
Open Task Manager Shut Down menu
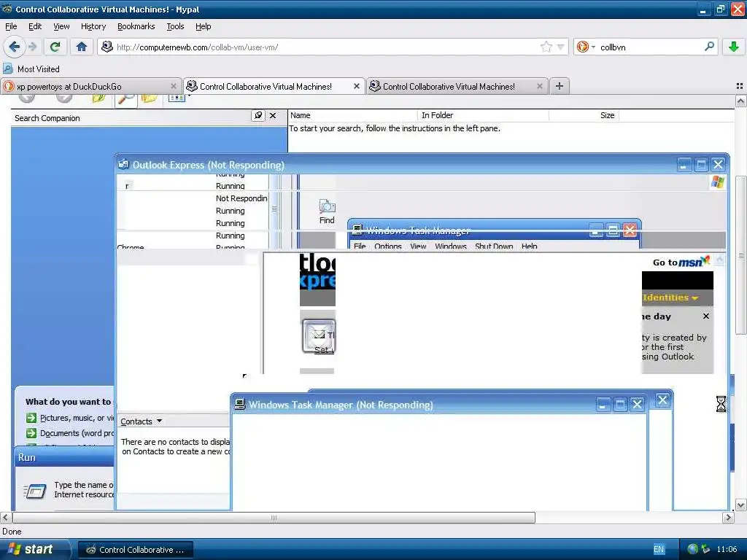[x=494, y=246]
